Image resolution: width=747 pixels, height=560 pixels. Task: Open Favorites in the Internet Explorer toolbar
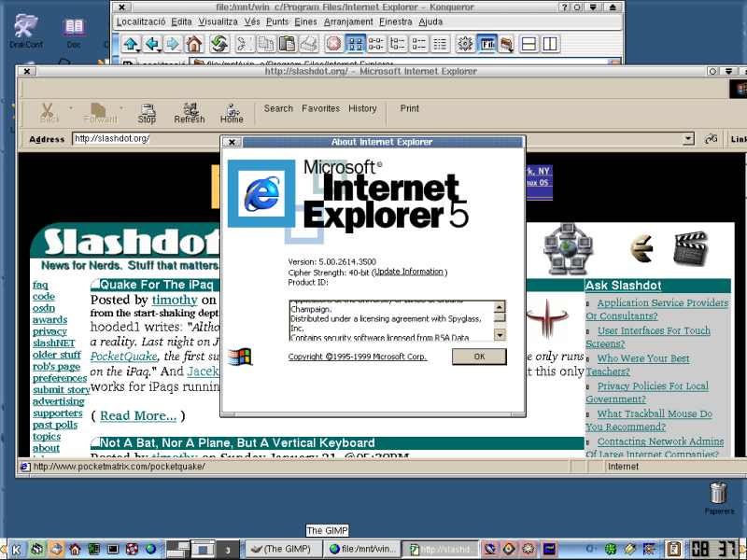tap(320, 108)
